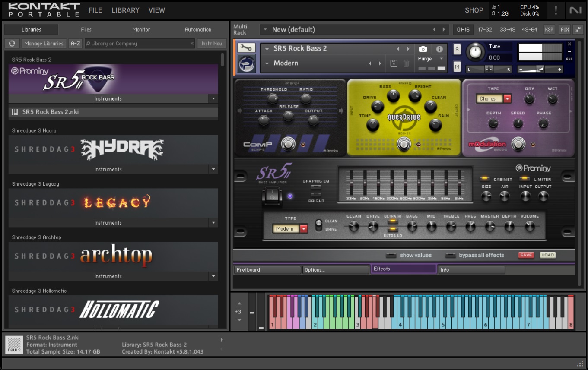Switch to the Files tab
Image resolution: width=588 pixels, height=370 pixels.
86,30
